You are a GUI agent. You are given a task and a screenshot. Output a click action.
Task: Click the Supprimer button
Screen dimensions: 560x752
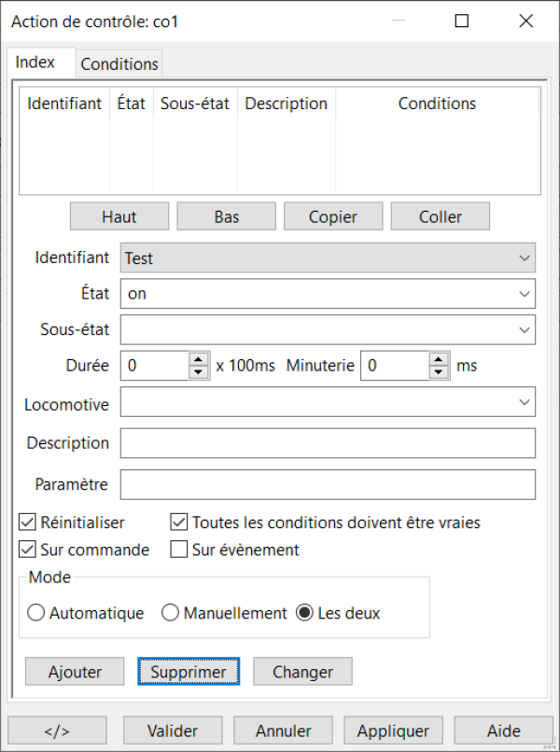tap(189, 672)
